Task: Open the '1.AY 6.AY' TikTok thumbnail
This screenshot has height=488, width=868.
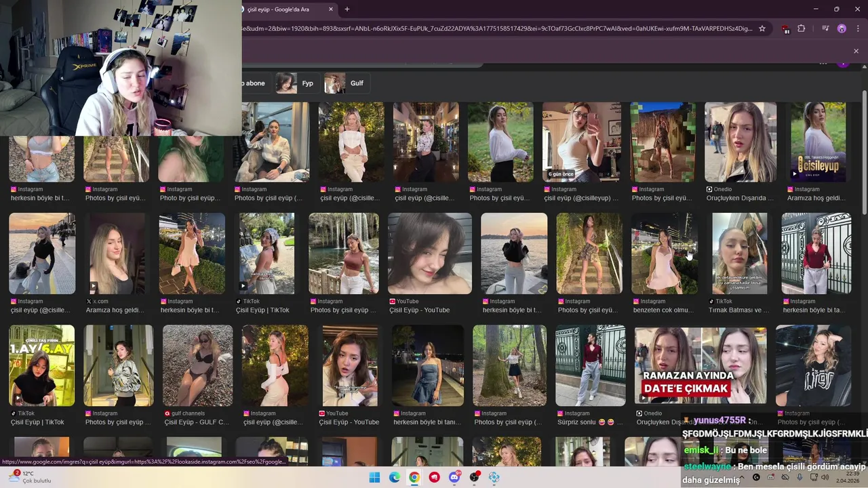Action: (42, 365)
